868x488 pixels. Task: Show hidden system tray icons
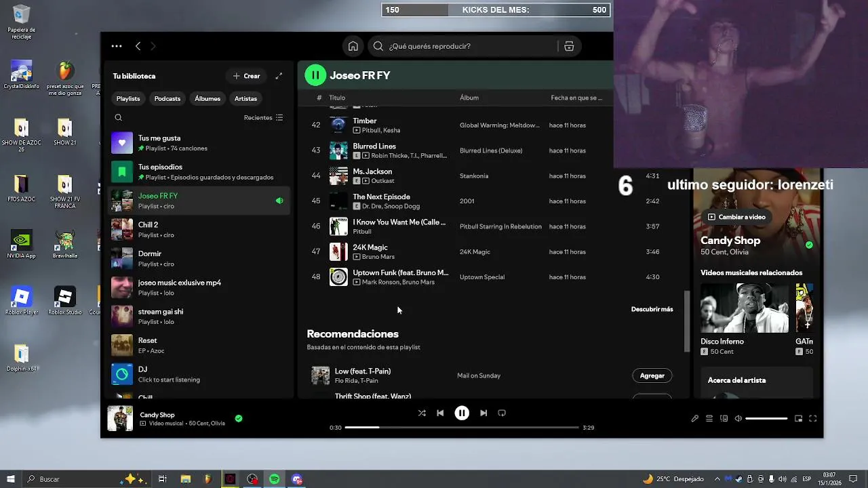point(717,479)
